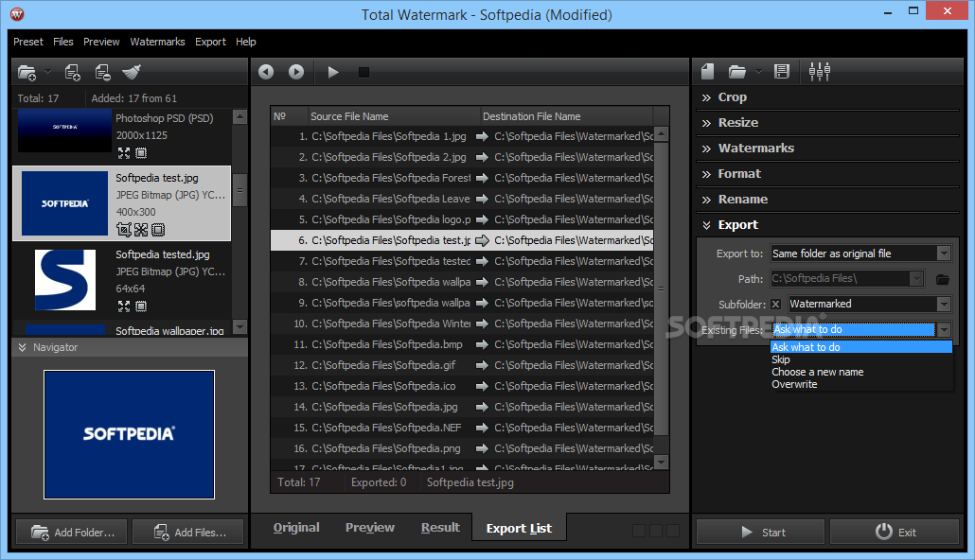Image resolution: width=975 pixels, height=560 pixels.
Task: Click resize icon under Softpedia test.jpg
Action: [141, 230]
